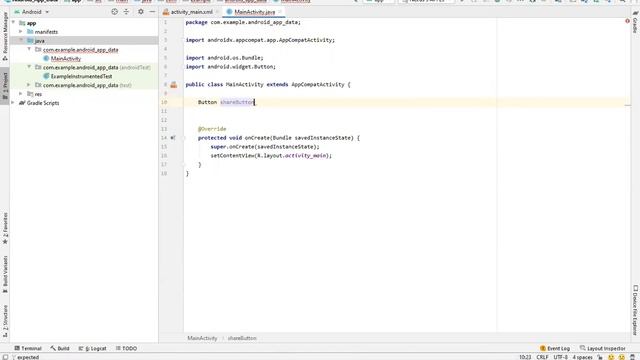This screenshot has width=640, height=360.
Task: Click MainActivity in the editor breadcrumb
Action: (x=202, y=338)
